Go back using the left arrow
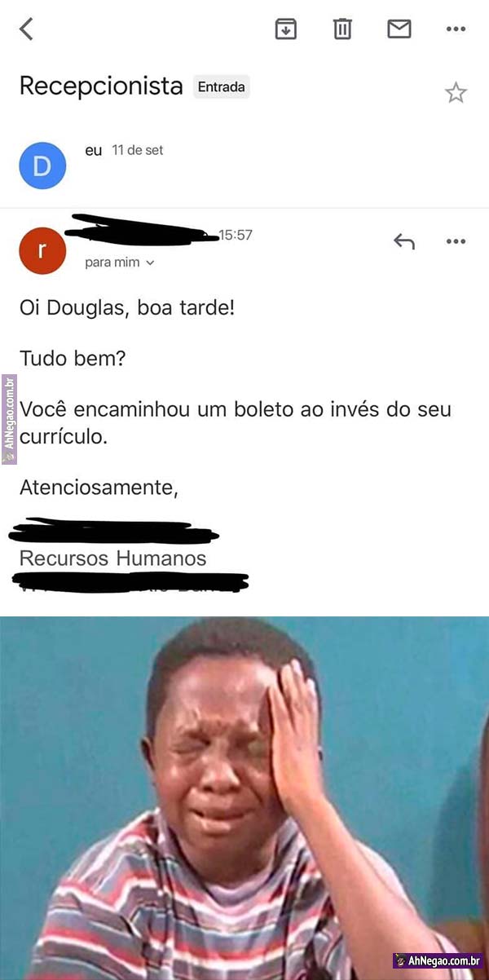The width and height of the screenshot is (489, 980). tap(27, 29)
